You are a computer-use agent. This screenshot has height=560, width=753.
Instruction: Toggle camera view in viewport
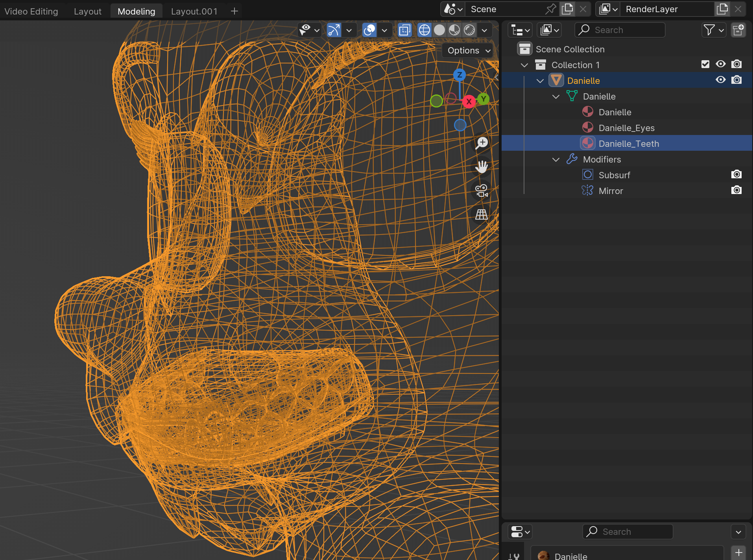(x=482, y=191)
